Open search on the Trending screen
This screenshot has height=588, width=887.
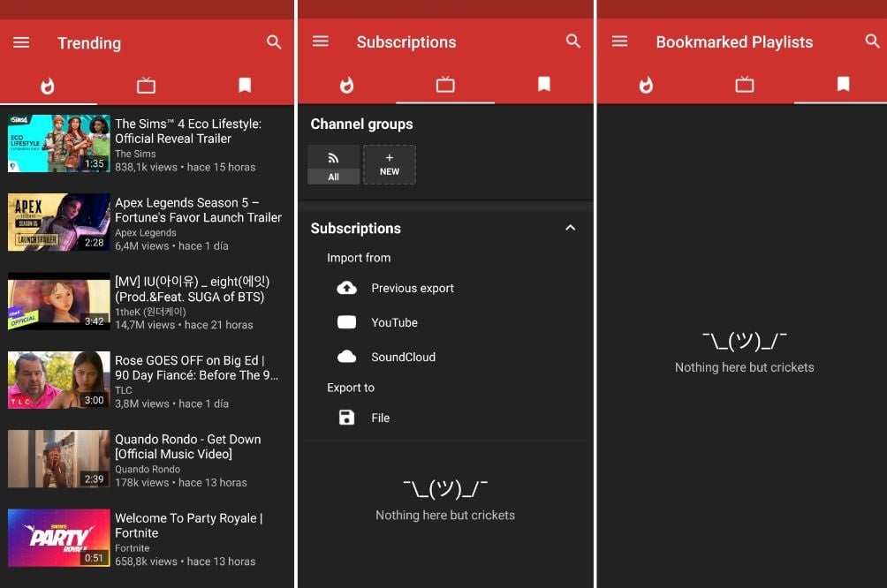pyautogui.click(x=274, y=42)
